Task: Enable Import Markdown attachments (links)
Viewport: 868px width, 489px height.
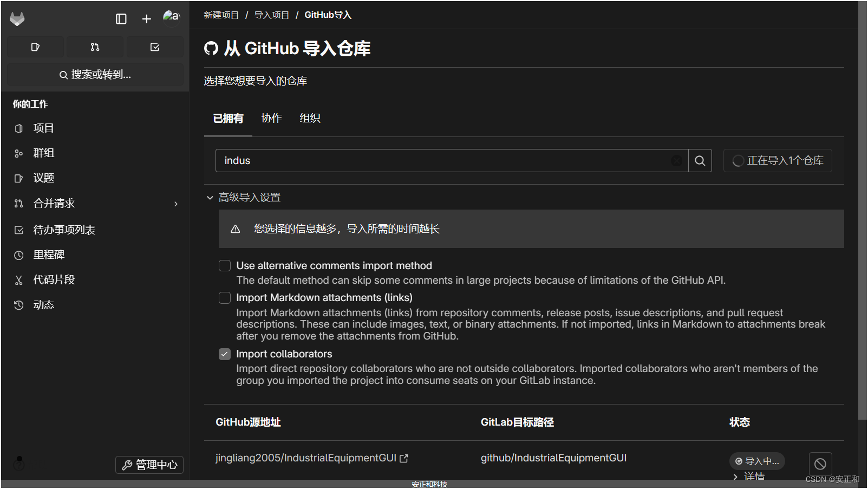Action: [225, 298]
